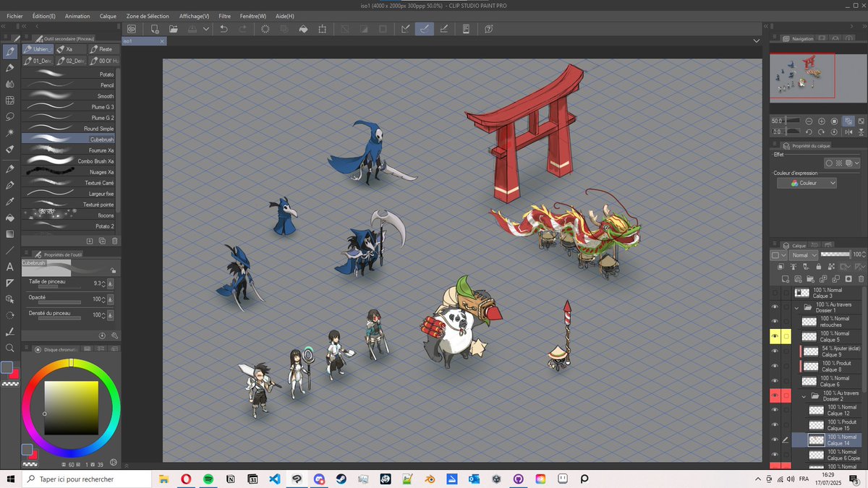Screen dimensions: 868x488
Task: Select the Blend tool with droplets icon
Action: click(x=10, y=84)
